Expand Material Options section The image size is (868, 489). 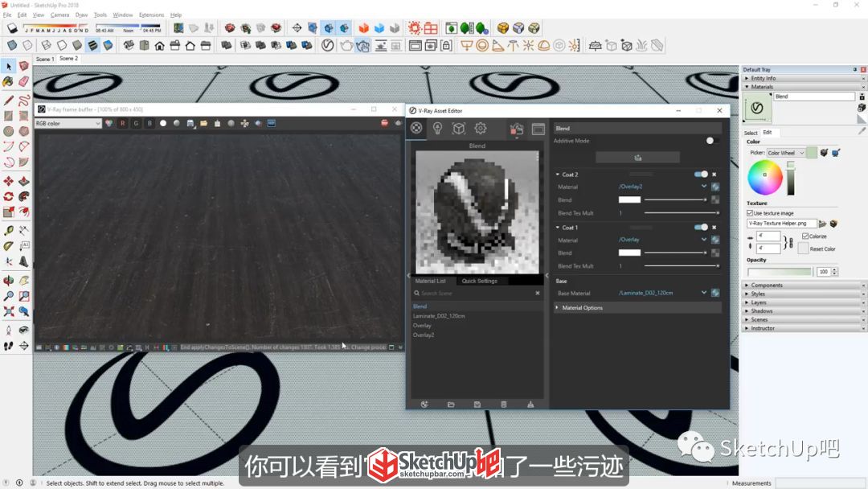(637, 308)
